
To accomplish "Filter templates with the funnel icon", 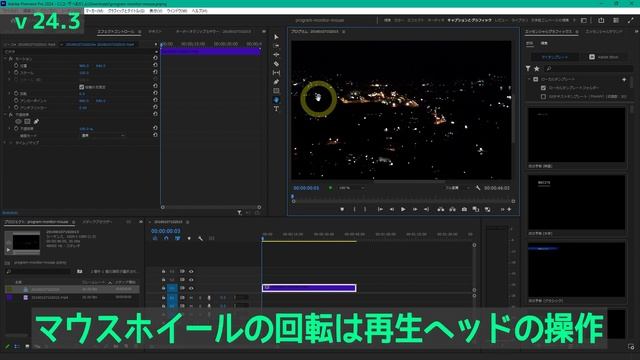I will (x=528, y=69).
